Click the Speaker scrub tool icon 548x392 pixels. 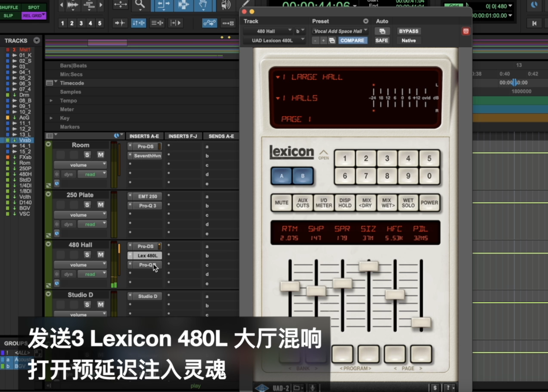226,5
